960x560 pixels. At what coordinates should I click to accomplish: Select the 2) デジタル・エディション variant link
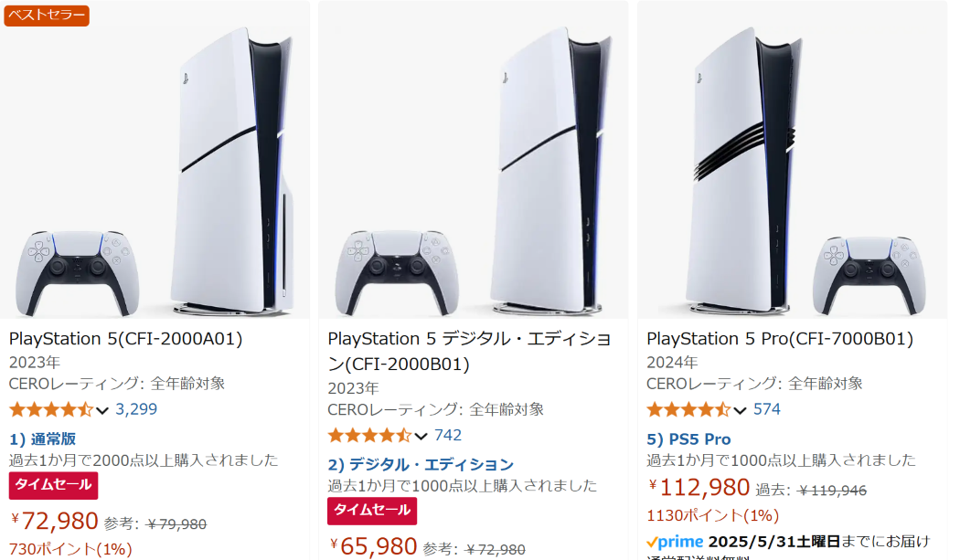click(x=421, y=464)
